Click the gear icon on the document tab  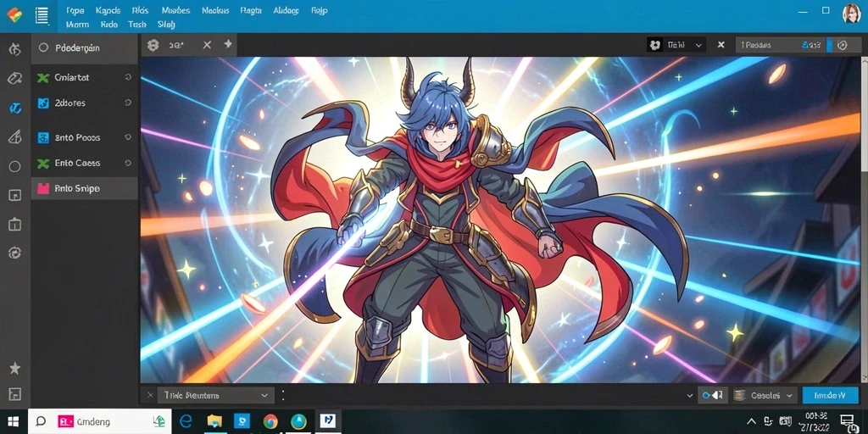click(153, 46)
